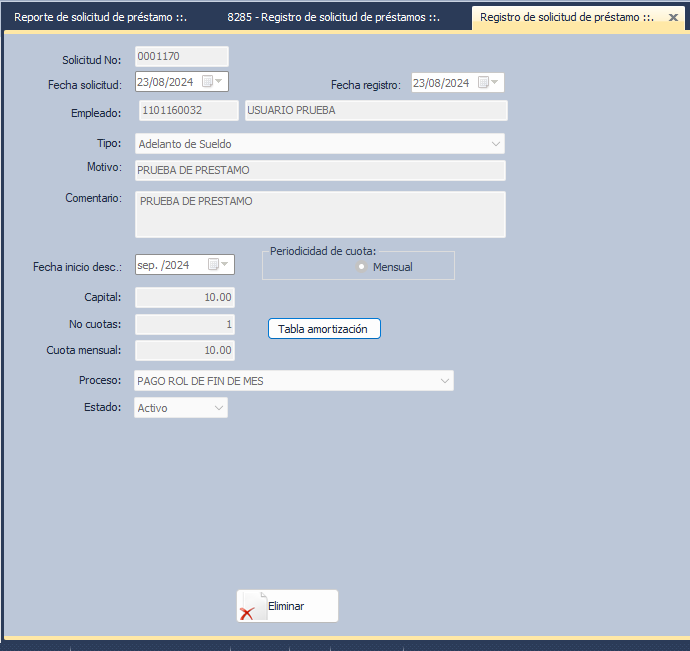Open the Estado dropdown
Screen dimensions: 690x651
tap(218, 408)
